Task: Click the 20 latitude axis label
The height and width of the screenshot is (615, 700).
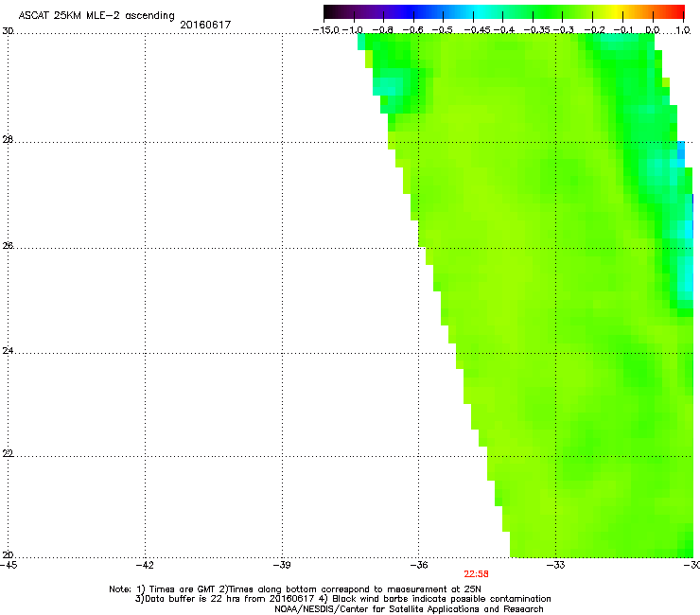Action: 8,555
